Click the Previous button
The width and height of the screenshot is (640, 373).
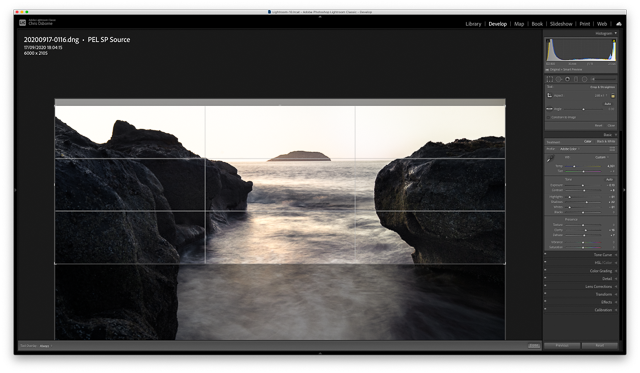coord(562,346)
